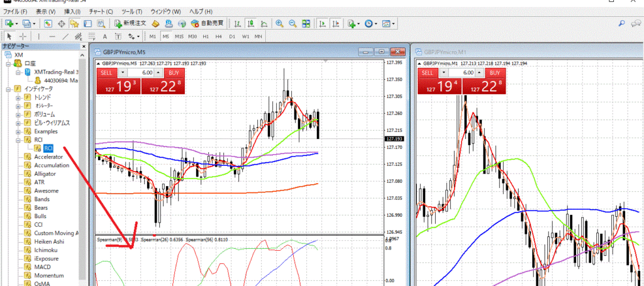Select the vertical line drawing tool

point(38,36)
